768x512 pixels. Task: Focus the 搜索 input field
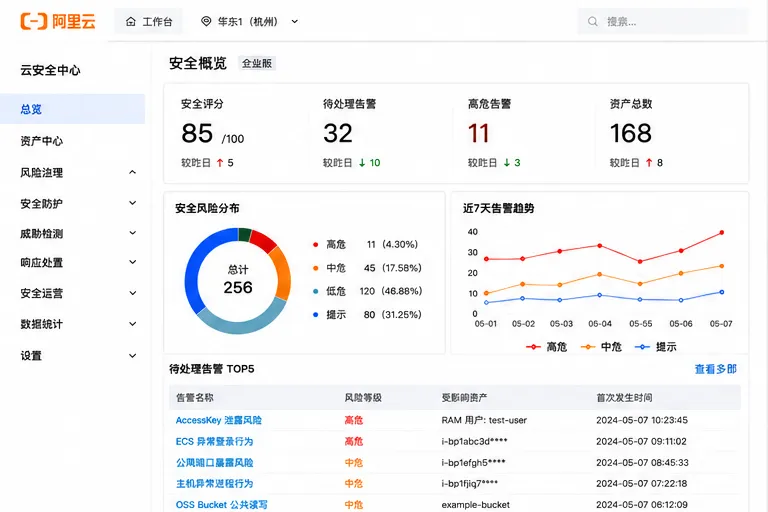pyautogui.click(x=663, y=22)
